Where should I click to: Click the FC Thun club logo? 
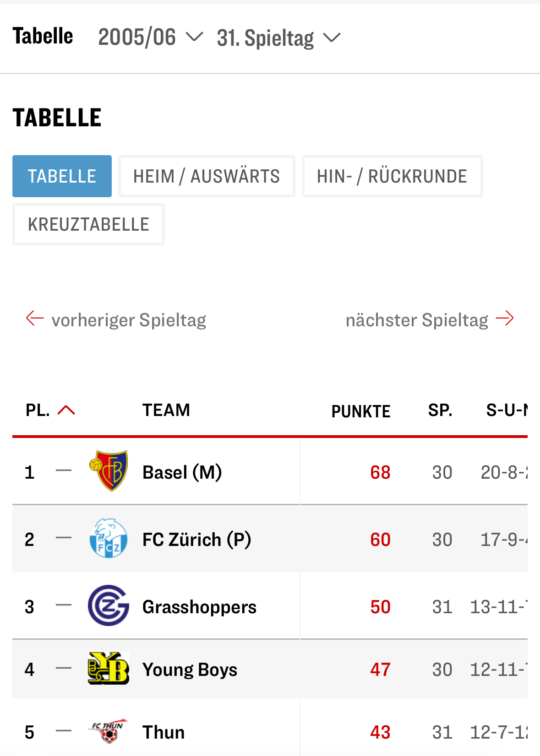pos(109,731)
